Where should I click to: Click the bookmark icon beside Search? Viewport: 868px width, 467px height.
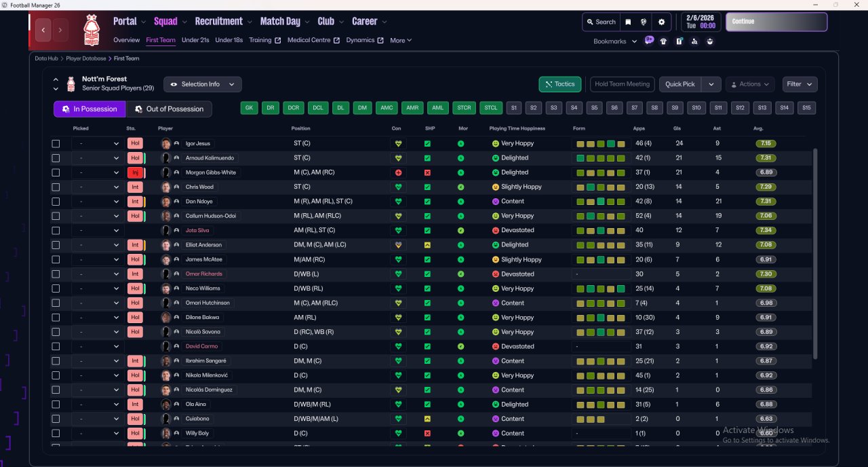[x=628, y=22]
